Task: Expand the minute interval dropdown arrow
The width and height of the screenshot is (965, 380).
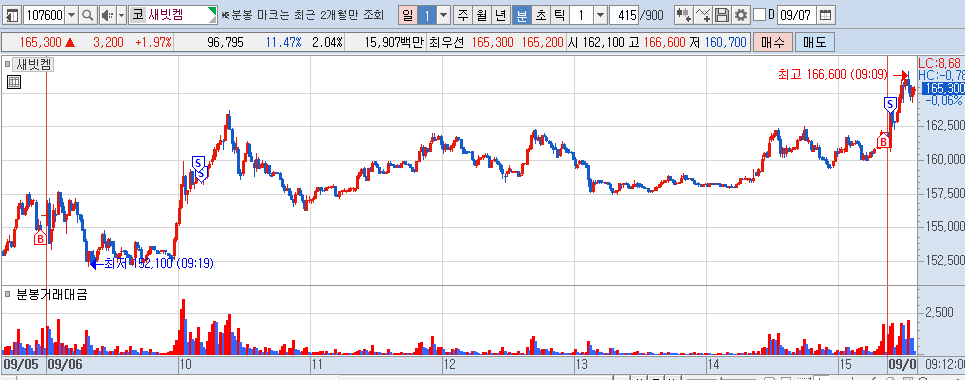Action: pyautogui.click(x=601, y=15)
